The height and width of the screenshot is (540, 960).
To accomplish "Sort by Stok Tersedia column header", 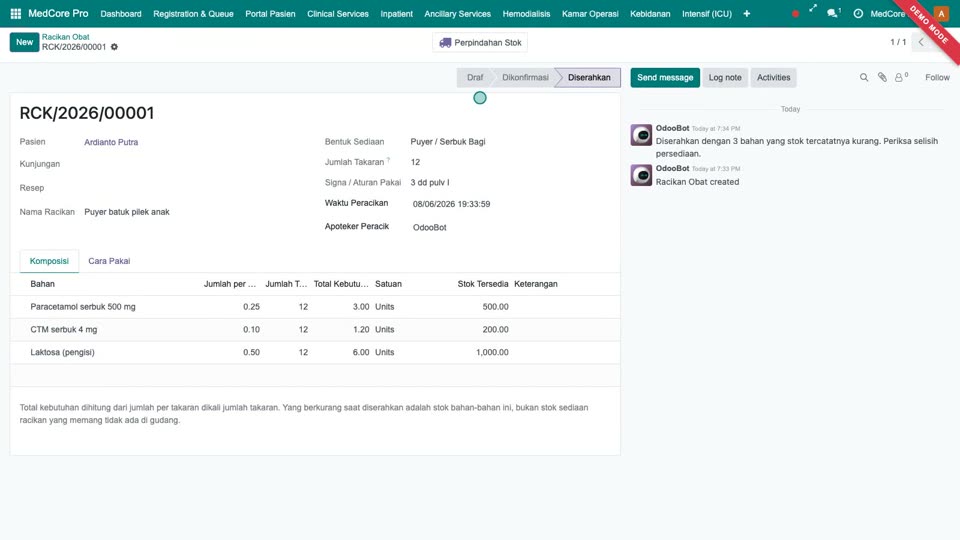I will (x=482, y=284).
